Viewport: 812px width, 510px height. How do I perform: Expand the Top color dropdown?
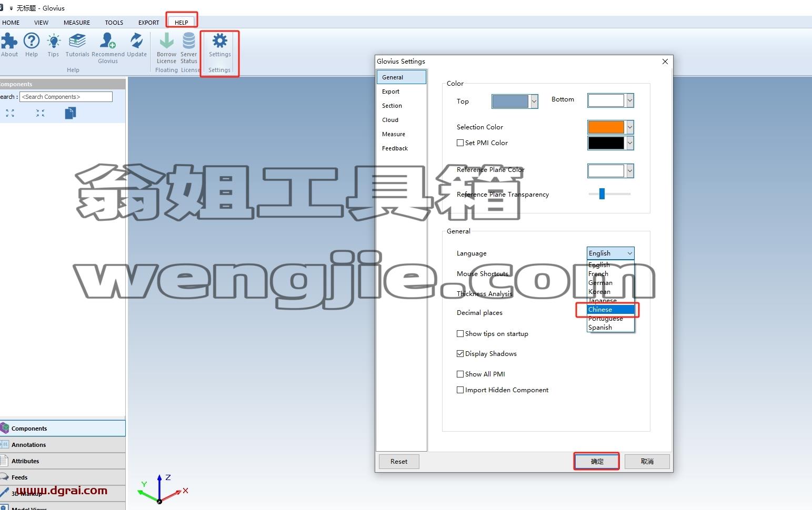(534, 101)
